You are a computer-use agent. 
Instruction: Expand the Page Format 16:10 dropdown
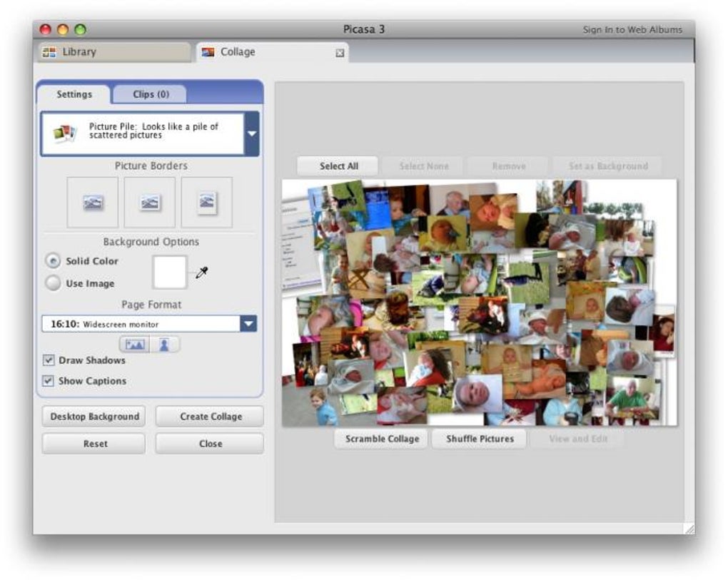click(x=248, y=323)
